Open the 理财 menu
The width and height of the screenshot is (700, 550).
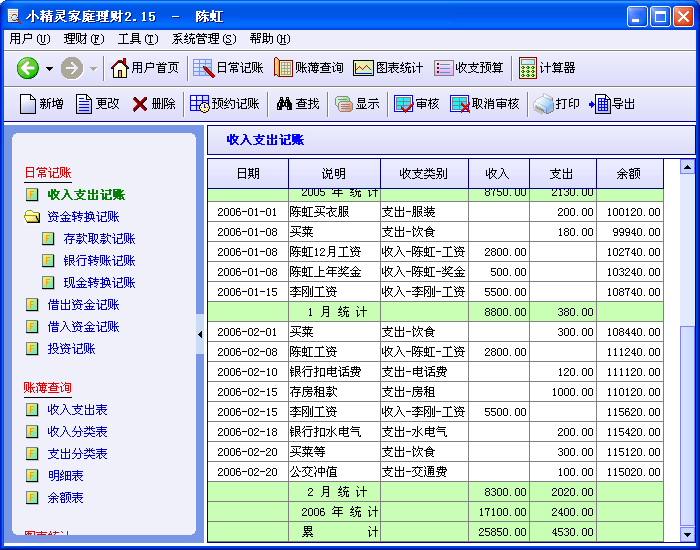coord(82,39)
